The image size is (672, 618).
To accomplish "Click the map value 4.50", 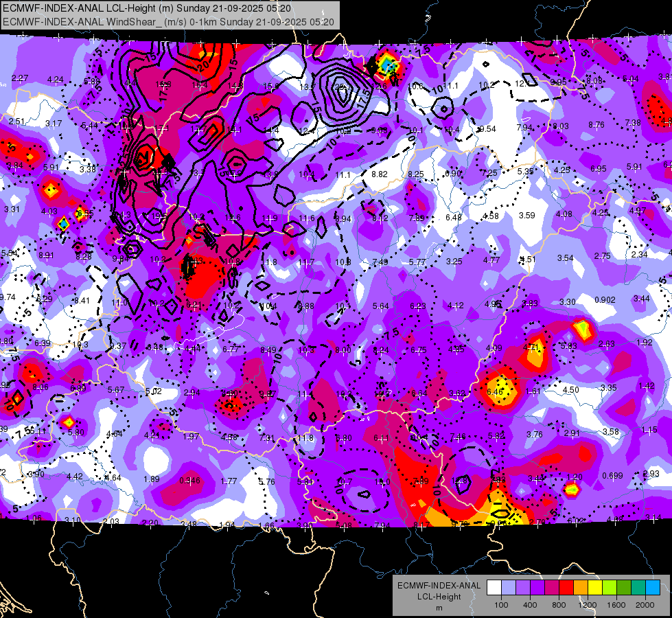I will [x=570, y=390].
